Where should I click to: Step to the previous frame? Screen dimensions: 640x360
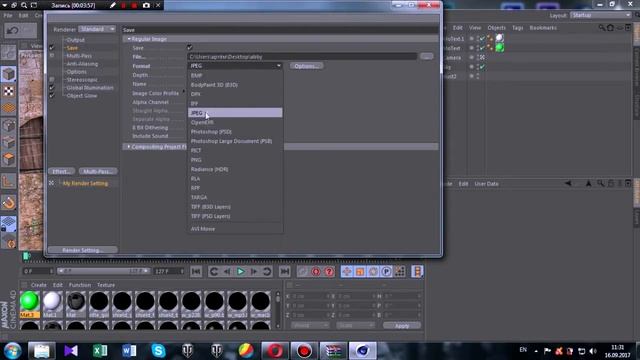click(227, 271)
